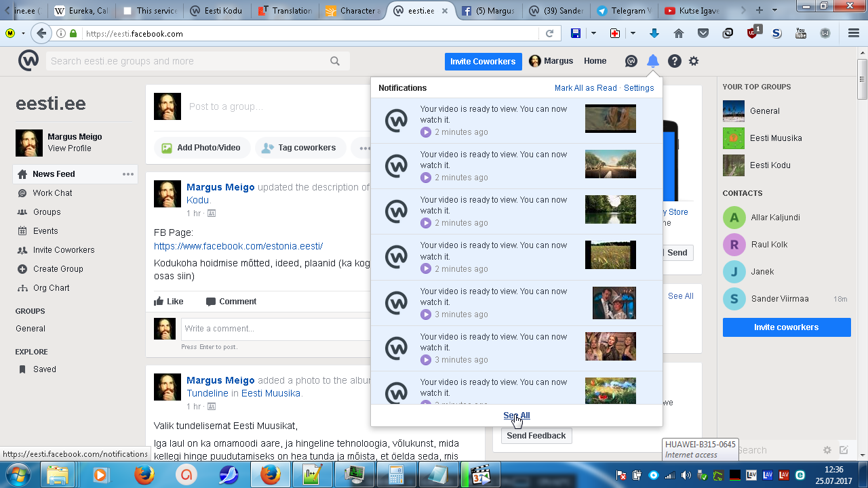Click the browser home icon
This screenshot has width=868, height=488.
679,33
